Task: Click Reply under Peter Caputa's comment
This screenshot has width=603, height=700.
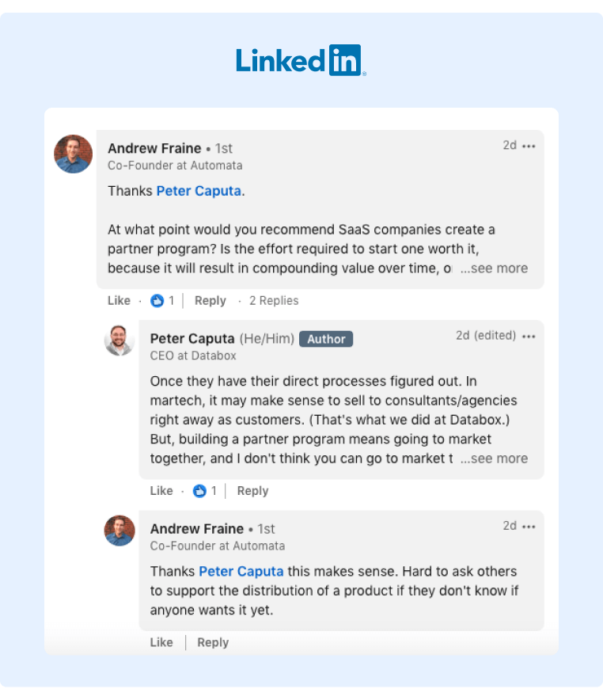Action: [x=252, y=491]
